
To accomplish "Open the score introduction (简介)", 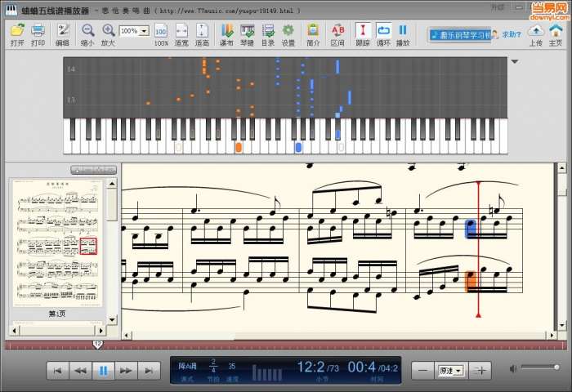I will click(x=313, y=31).
